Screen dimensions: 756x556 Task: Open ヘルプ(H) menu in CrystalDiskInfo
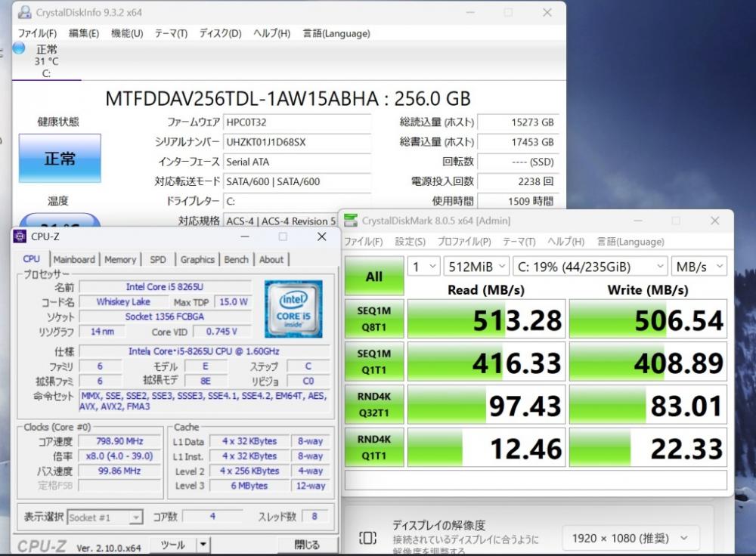point(272,33)
